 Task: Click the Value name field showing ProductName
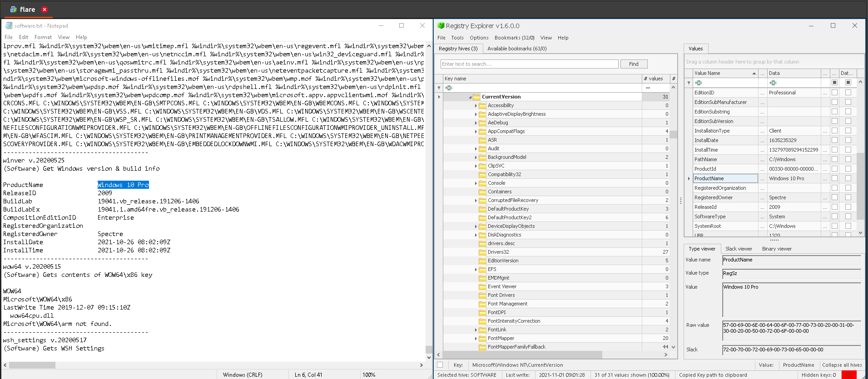click(791, 260)
